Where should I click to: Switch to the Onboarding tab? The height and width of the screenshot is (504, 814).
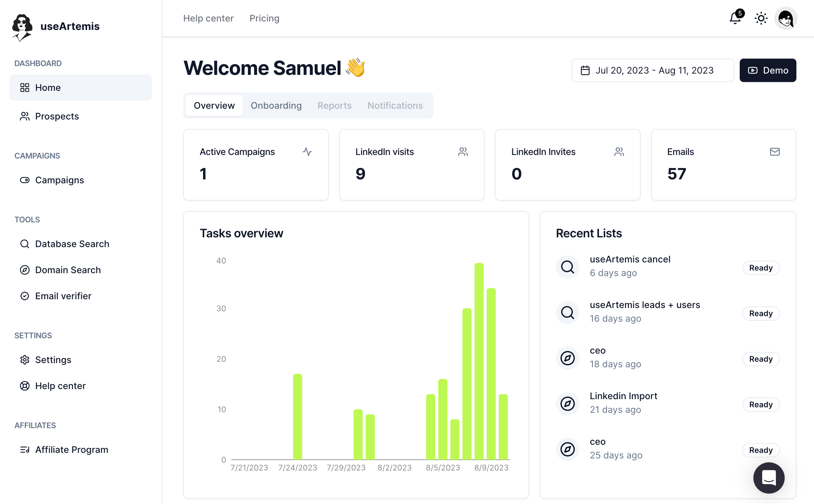[x=276, y=105]
